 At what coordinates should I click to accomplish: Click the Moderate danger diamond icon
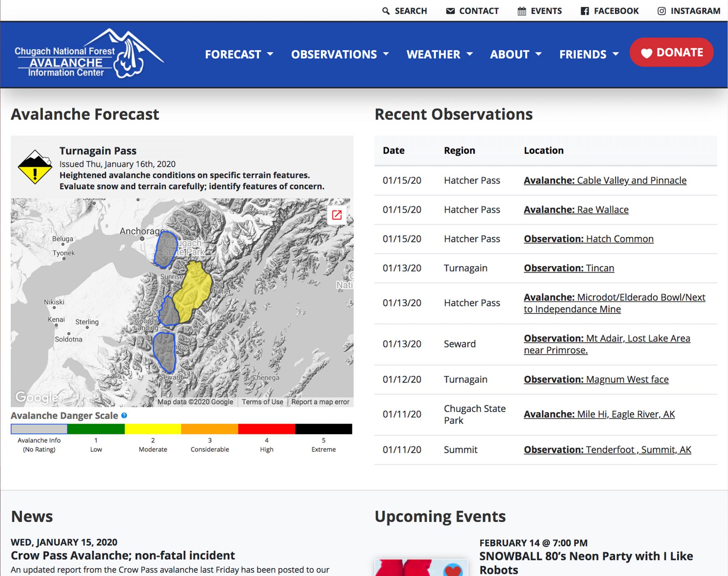35,167
